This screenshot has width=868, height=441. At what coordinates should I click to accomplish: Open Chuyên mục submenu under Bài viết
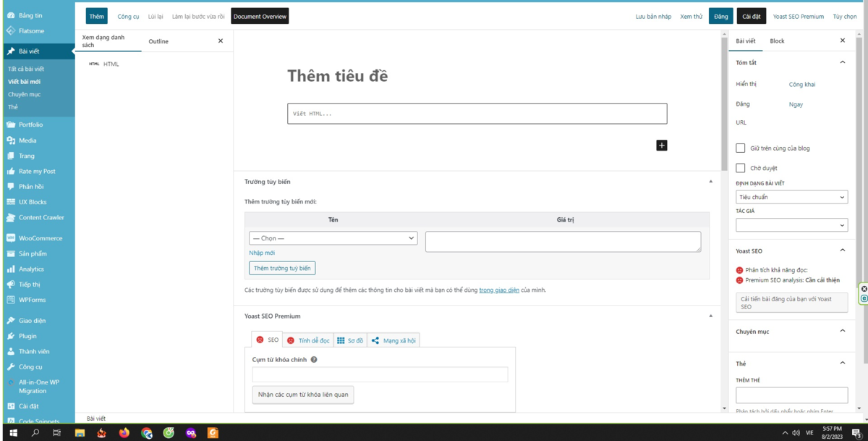pos(25,94)
